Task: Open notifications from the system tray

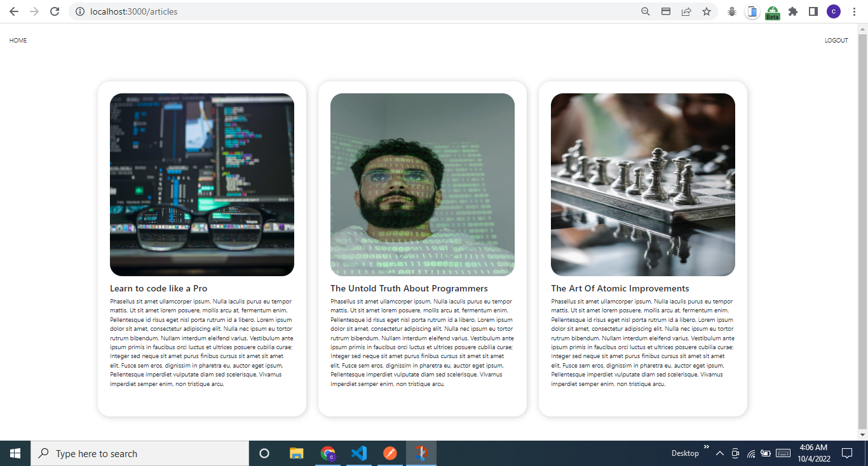Action: tap(847, 453)
